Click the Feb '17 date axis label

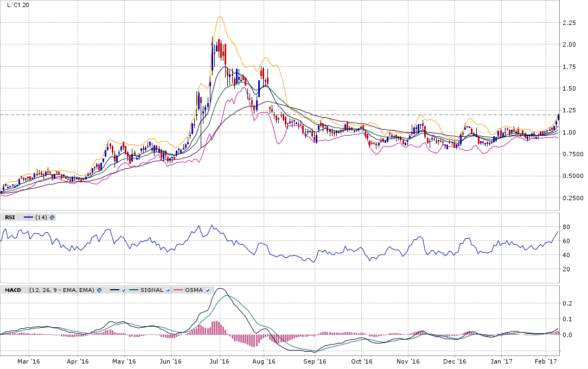547,361
